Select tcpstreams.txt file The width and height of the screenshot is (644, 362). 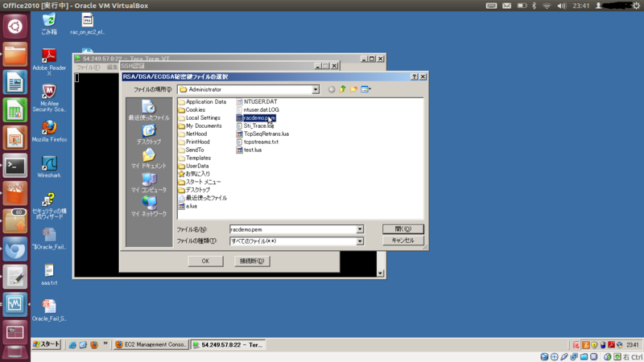coord(258,142)
